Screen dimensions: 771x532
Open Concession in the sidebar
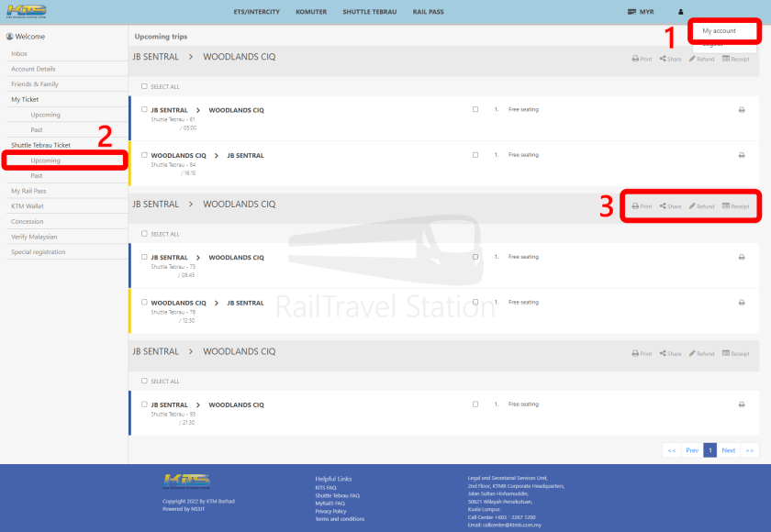tap(27, 221)
